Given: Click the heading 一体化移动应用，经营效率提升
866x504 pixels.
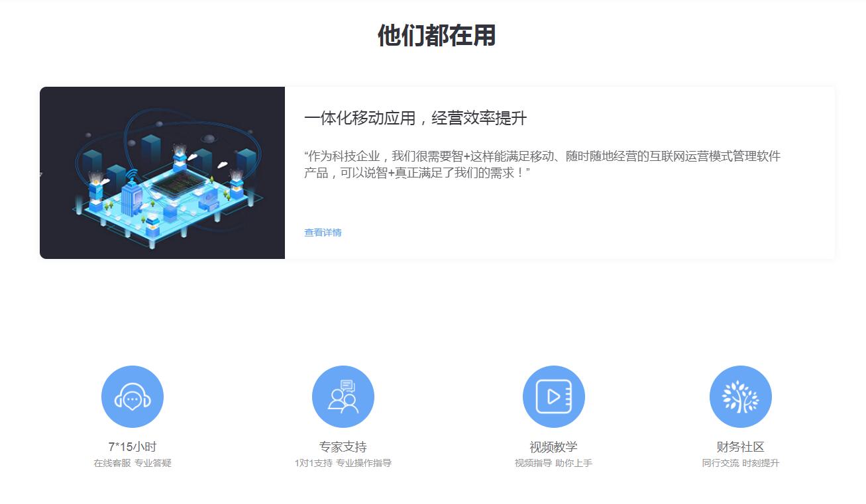Looking at the screenshot, I should (415, 119).
